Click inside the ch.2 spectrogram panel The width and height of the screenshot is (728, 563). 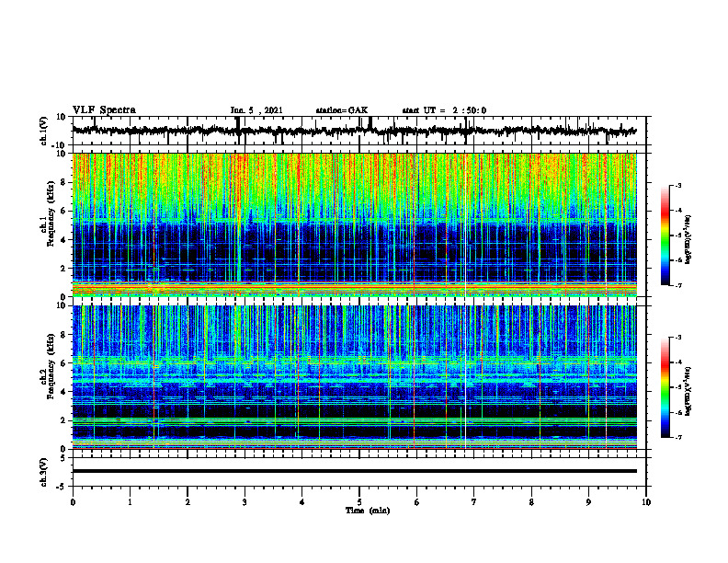[354, 377]
